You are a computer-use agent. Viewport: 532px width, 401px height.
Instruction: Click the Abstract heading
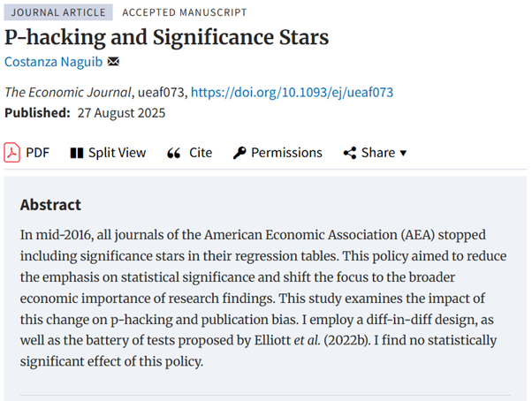50,205
